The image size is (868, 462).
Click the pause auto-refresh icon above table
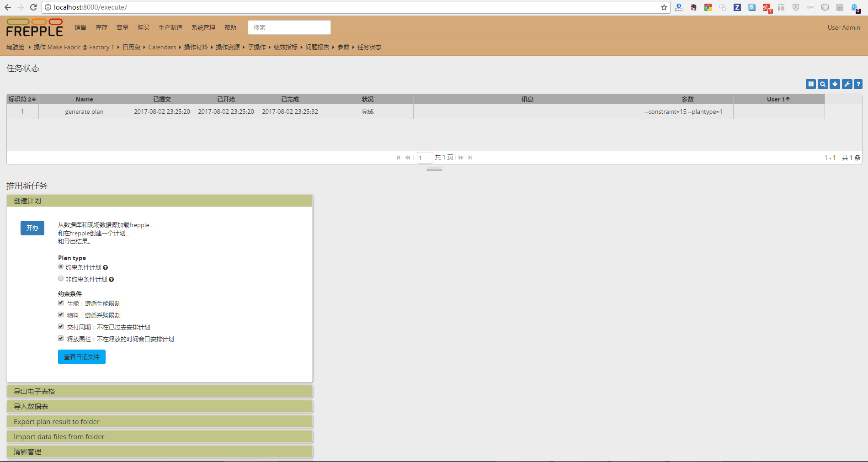coord(810,84)
